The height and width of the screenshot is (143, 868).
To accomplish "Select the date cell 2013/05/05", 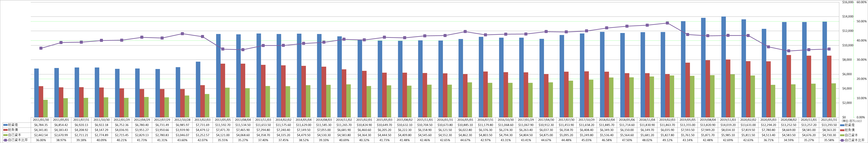I will click(223, 120).
